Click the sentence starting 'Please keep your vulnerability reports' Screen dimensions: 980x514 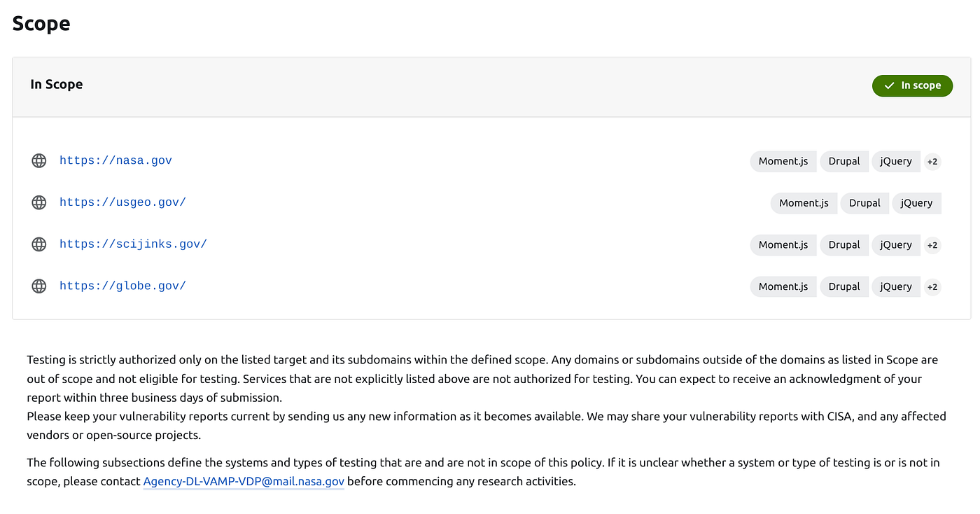pyautogui.click(x=486, y=426)
